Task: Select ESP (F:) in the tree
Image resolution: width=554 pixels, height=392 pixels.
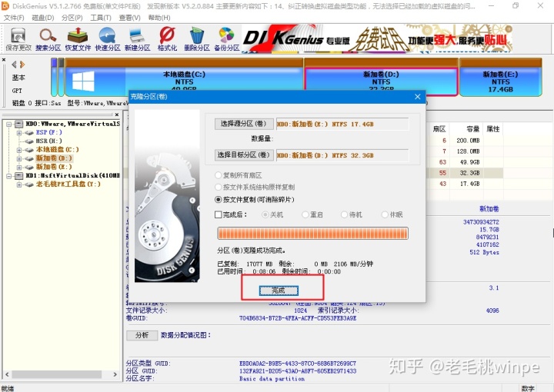Action: [x=48, y=132]
